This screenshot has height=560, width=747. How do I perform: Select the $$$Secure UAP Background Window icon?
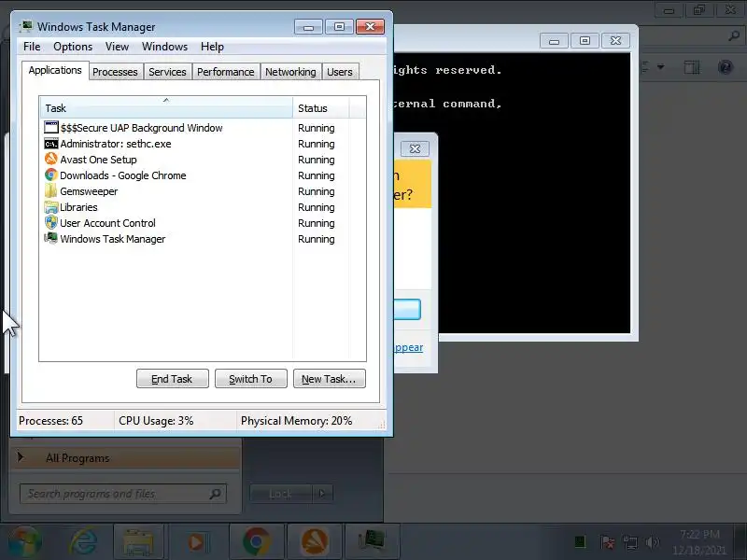51,128
